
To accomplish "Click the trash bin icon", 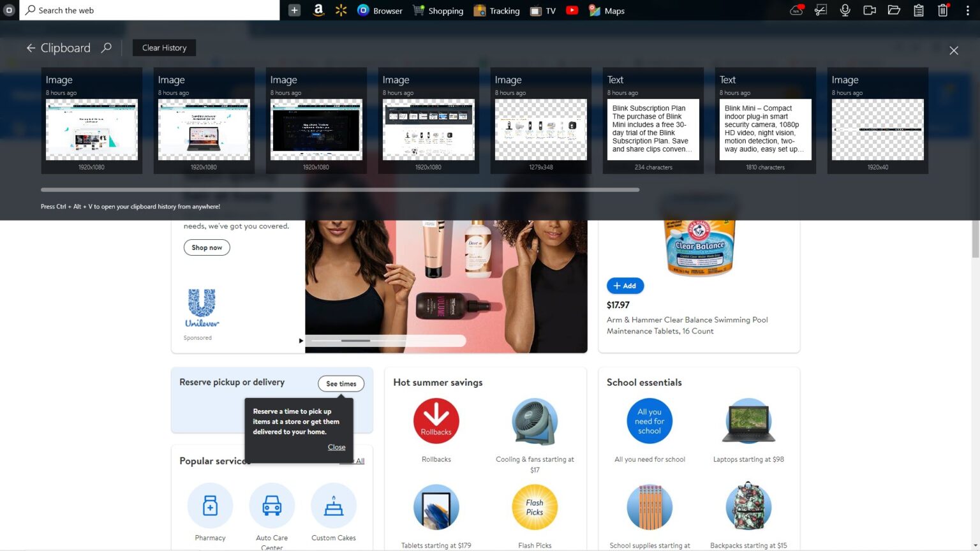I will 942,10.
